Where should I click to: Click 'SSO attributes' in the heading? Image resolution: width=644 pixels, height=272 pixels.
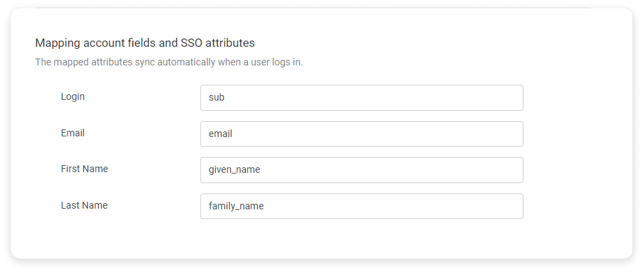pos(218,43)
